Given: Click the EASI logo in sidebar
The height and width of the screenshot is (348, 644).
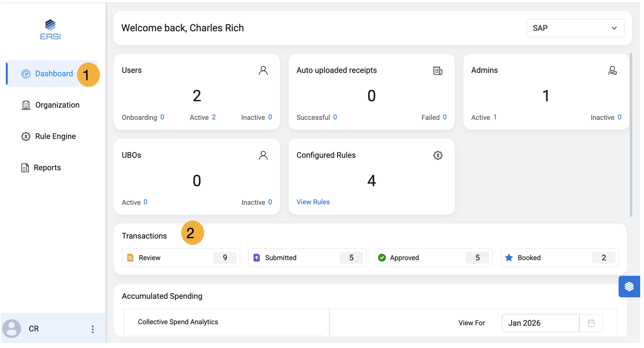Looking at the screenshot, I should tap(50, 30).
